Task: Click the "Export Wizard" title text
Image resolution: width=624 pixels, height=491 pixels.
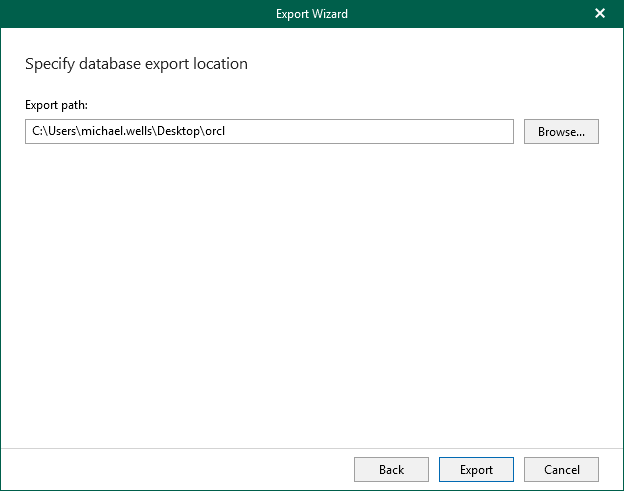Action: [312, 14]
